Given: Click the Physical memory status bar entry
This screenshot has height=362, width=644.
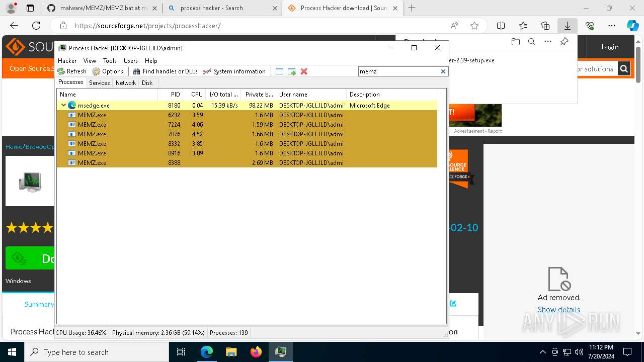Looking at the screenshot, I should click(158, 333).
